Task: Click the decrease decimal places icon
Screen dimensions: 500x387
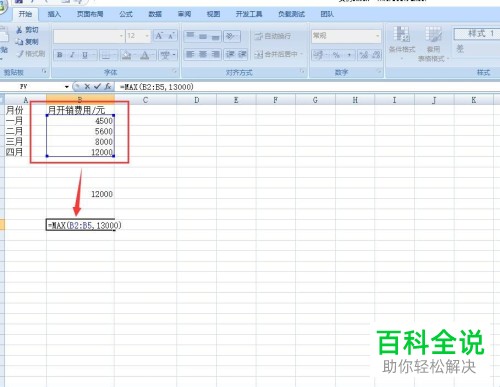Action: tap(376, 55)
